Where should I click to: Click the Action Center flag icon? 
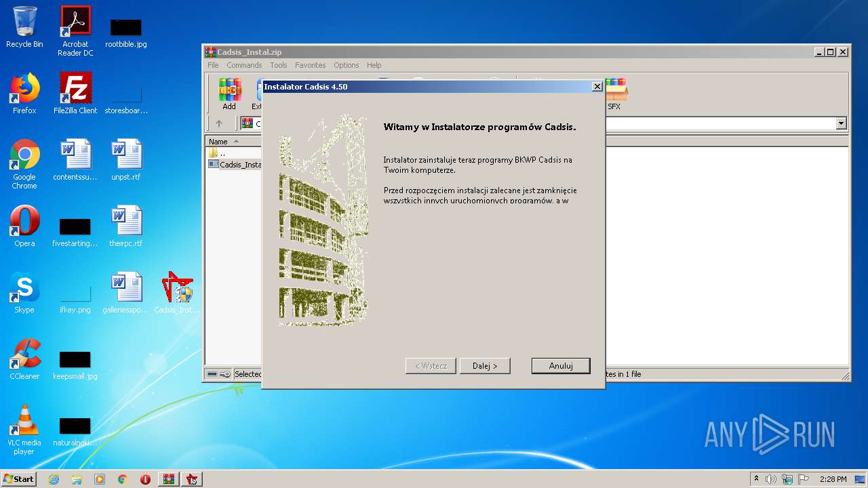[x=804, y=479]
